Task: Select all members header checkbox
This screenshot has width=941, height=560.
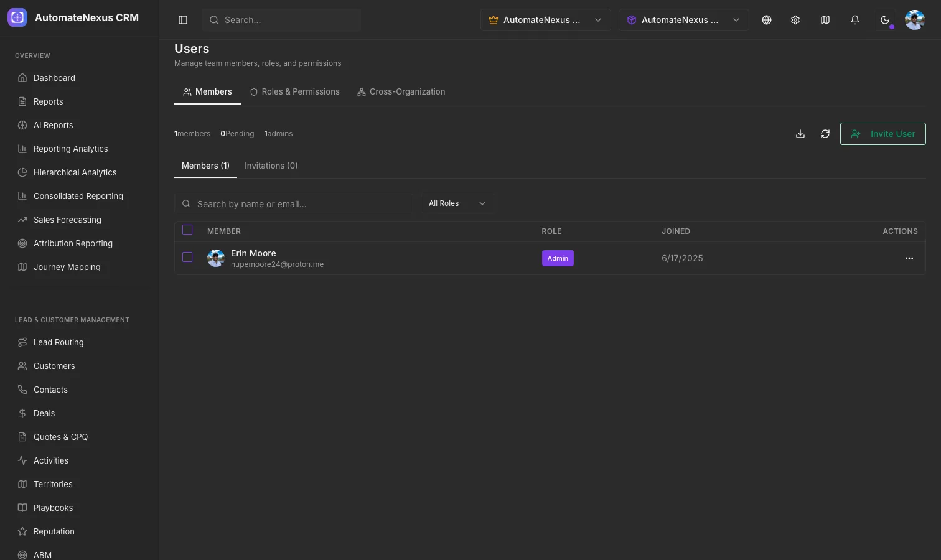Action: pos(187,230)
